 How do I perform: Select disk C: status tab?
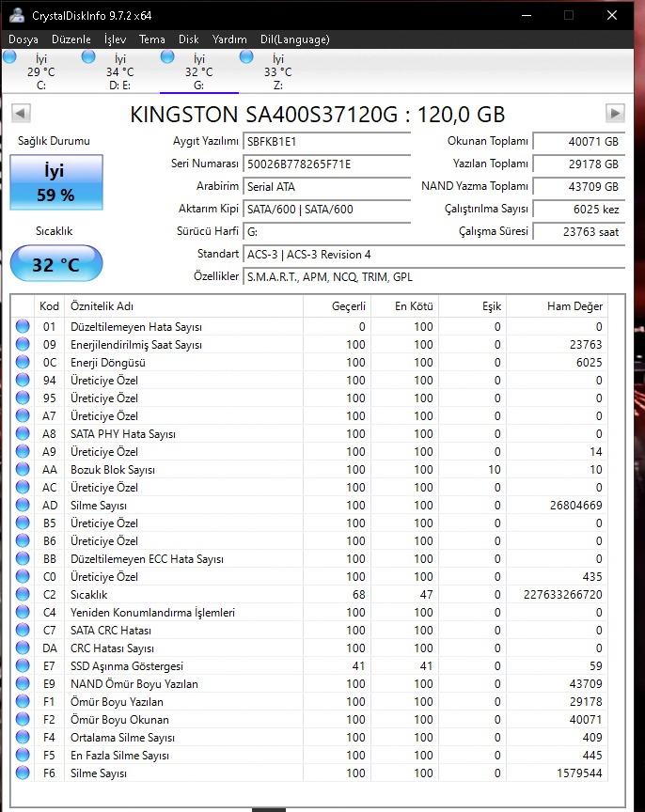tap(41, 70)
